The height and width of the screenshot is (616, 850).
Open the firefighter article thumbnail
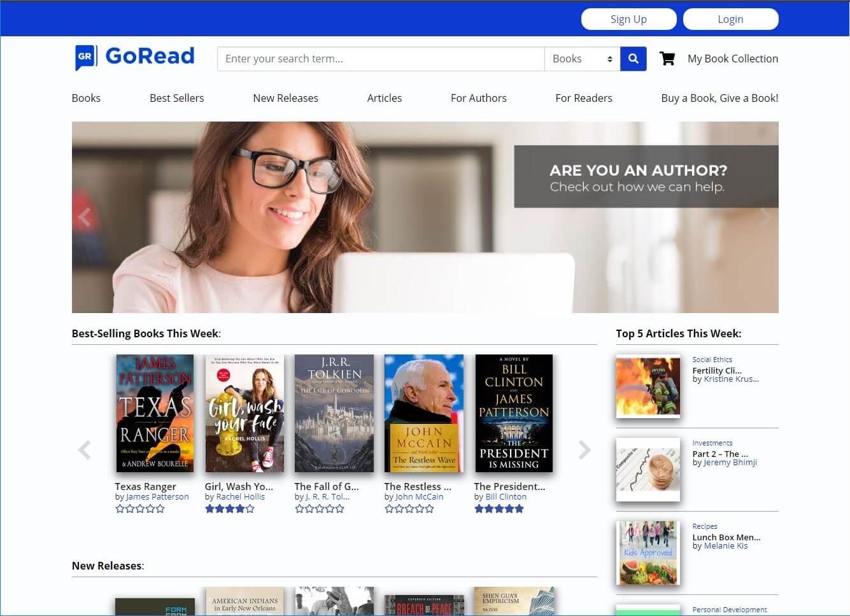[648, 386]
